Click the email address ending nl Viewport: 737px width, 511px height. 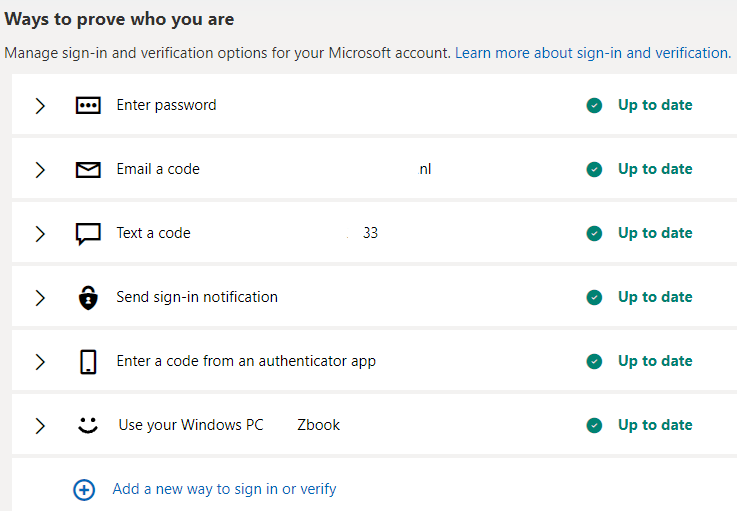coord(425,169)
